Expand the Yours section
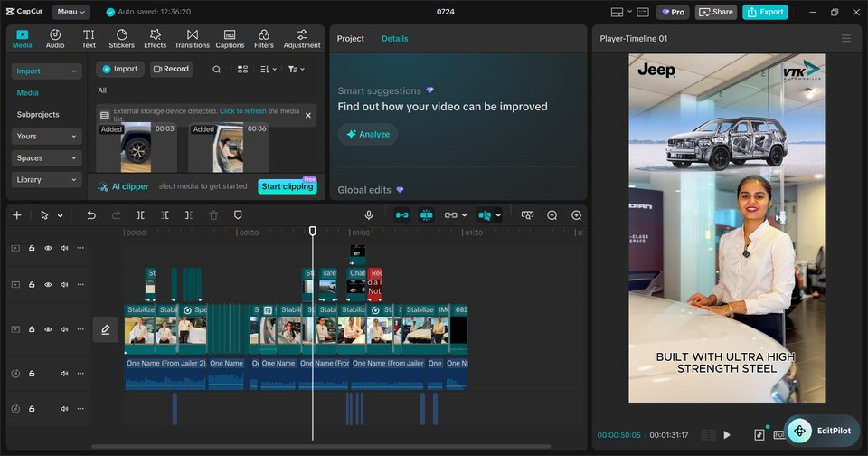This screenshot has height=456, width=868. pyautogui.click(x=46, y=137)
